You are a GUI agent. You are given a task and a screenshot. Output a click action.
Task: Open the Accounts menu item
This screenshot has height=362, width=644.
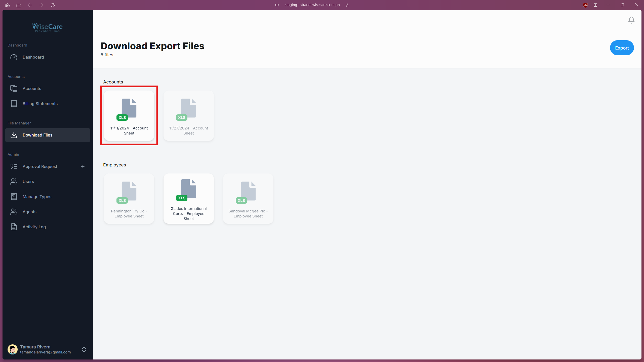point(32,88)
